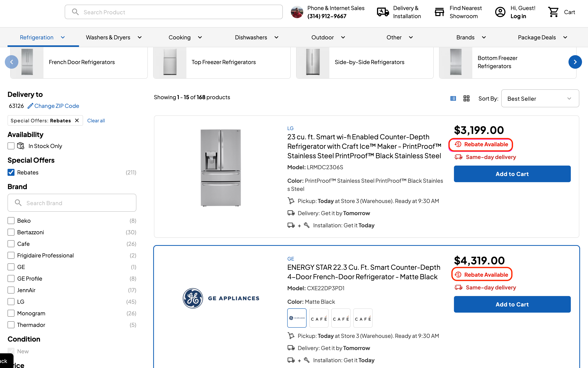Click the Find Nearest Showroom store icon
This screenshot has width=588, height=368.
click(x=439, y=12)
